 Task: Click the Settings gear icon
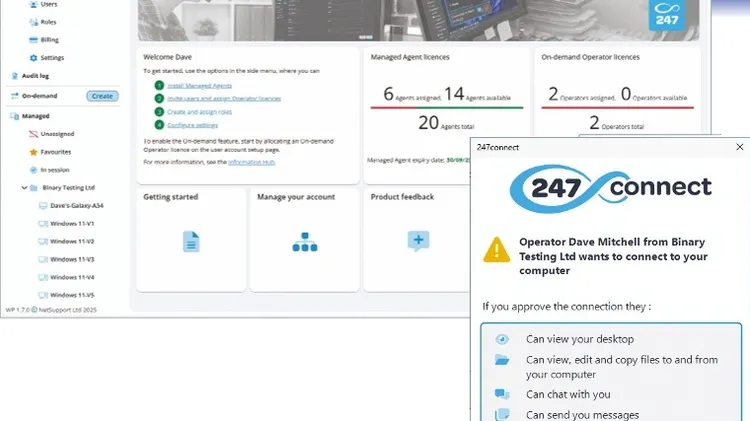(33, 57)
